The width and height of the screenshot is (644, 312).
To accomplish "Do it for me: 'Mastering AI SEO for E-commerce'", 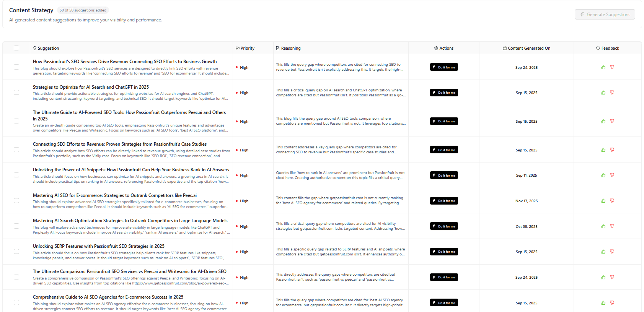I will [x=444, y=201].
